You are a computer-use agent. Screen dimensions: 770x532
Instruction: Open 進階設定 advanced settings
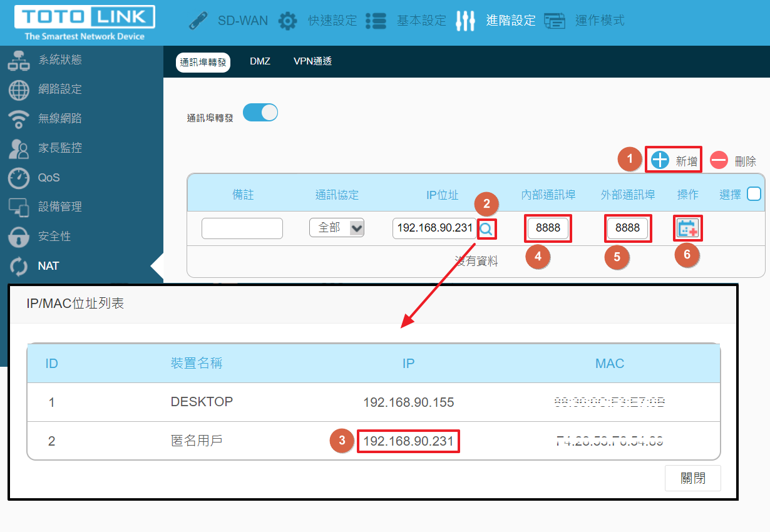coord(511,21)
